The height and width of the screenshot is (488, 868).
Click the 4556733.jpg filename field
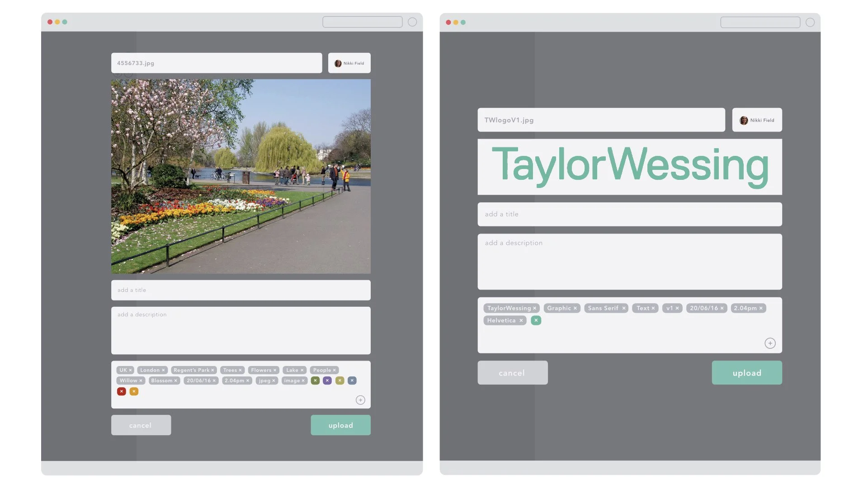click(217, 63)
